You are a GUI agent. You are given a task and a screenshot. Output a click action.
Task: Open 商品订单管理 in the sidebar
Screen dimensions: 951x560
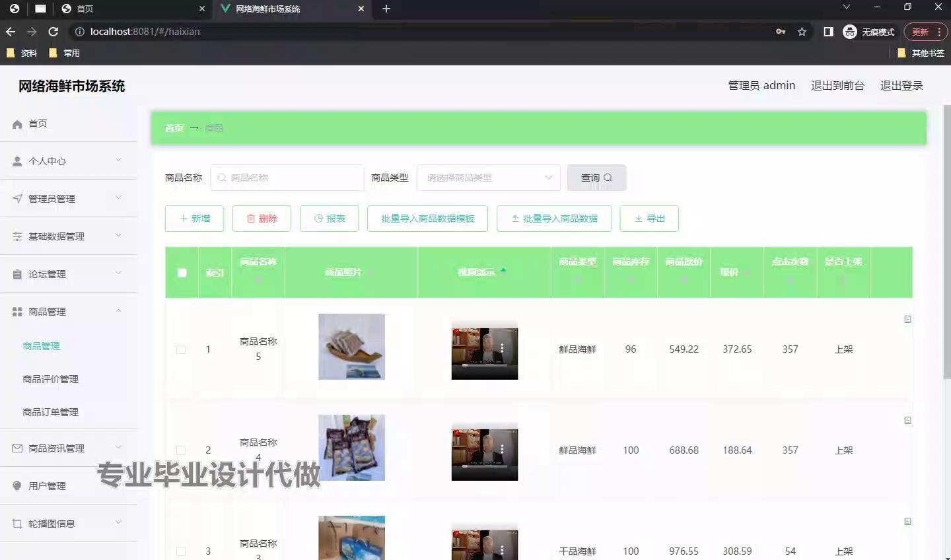(x=50, y=412)
